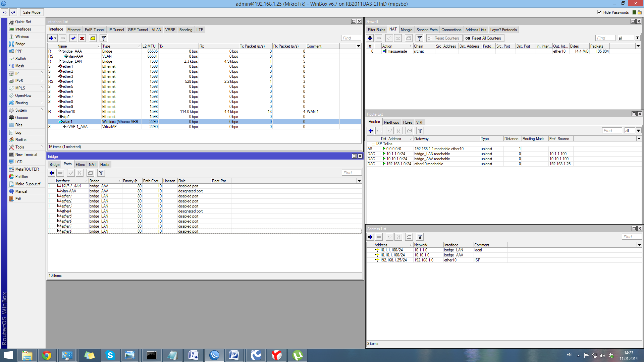The width and height of the screenshot is (644, 362).
Task: Open Firewall 'all' filter dropdown
Action: [x=637, y=38]
